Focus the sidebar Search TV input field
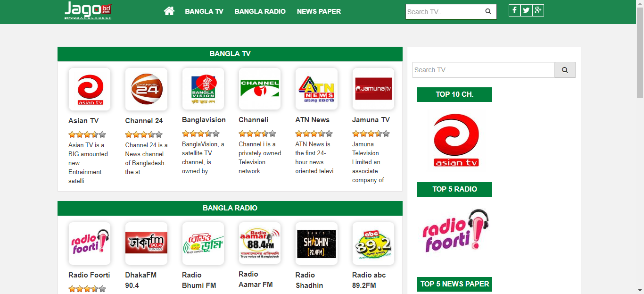 (x=484, y=70)
